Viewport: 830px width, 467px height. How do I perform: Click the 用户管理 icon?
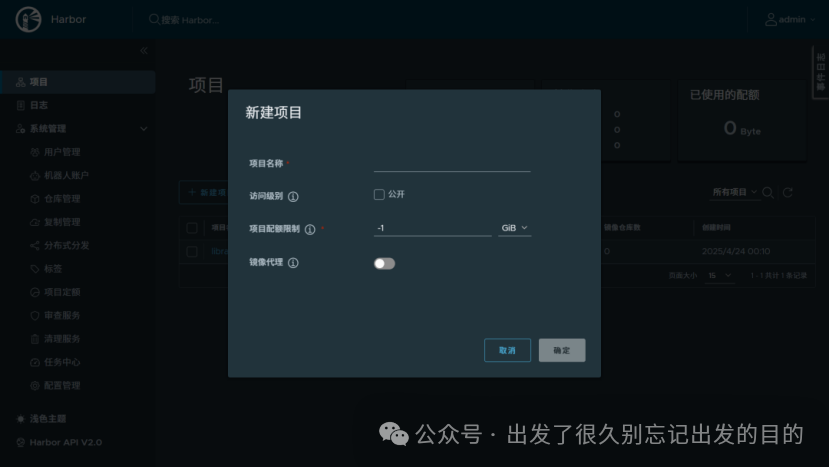pos(35,152)
